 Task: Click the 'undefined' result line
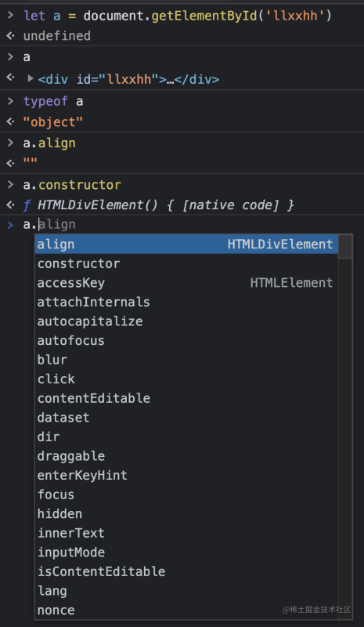click(x=56, y=36)
